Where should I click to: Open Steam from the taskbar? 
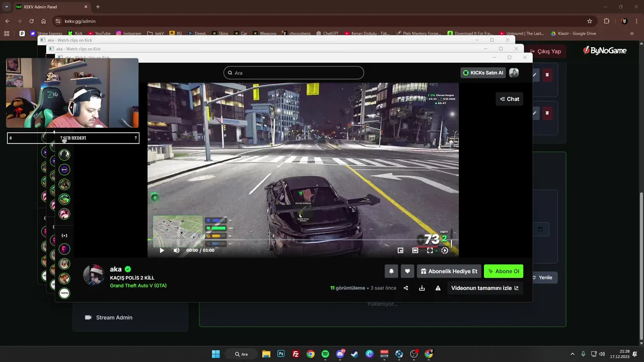coord(355,354)
